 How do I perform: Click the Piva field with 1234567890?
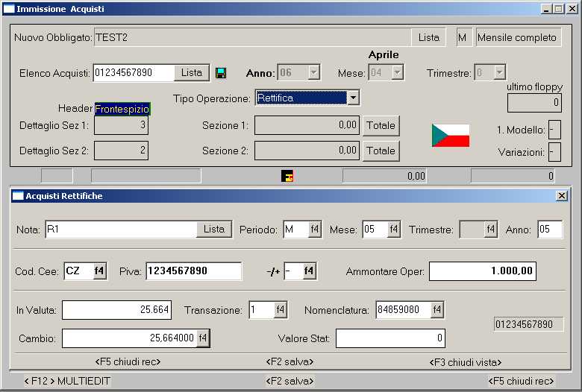click(194, 271)
